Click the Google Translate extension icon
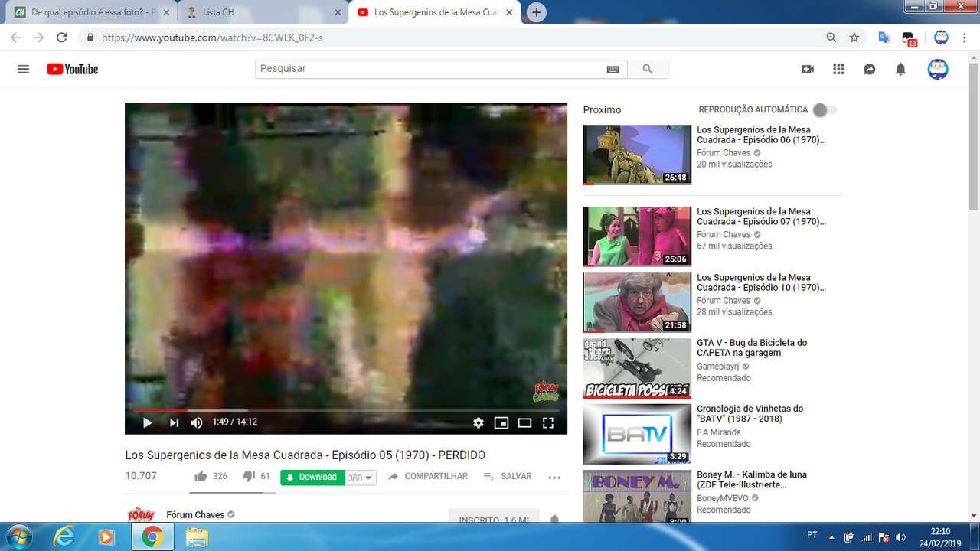This screenshot has height=551, width=980. tap(884, 37)
